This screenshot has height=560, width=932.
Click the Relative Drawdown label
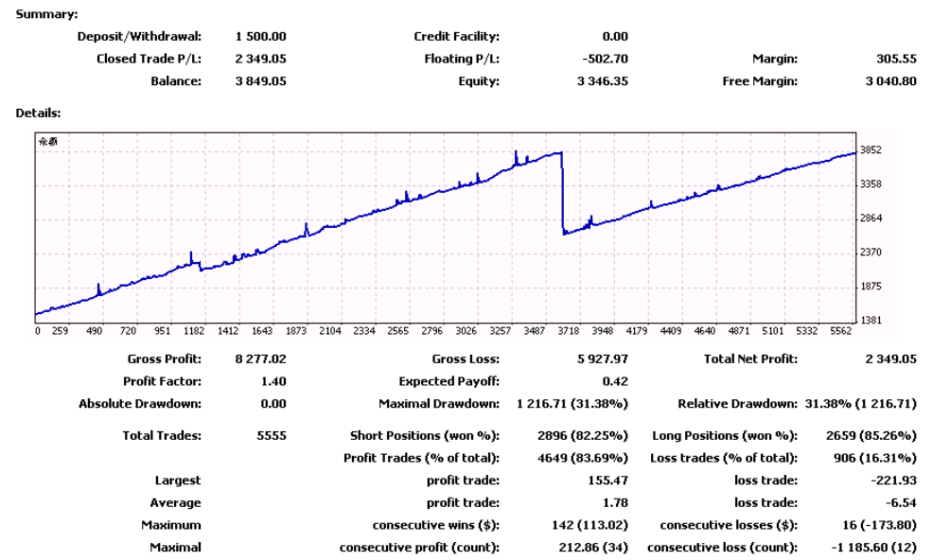[x=738, y=404]
